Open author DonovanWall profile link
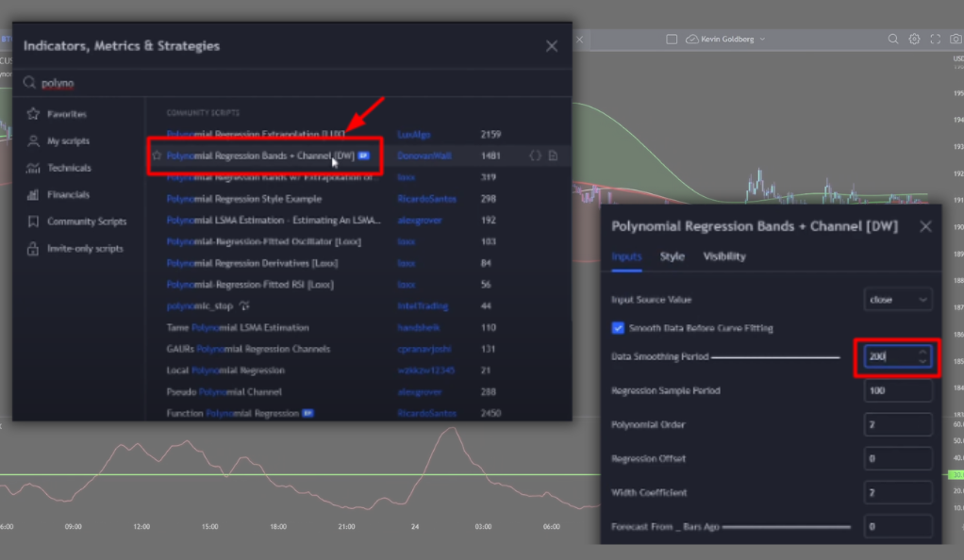Screen dimensions: 964x560 tap(424, 156)
